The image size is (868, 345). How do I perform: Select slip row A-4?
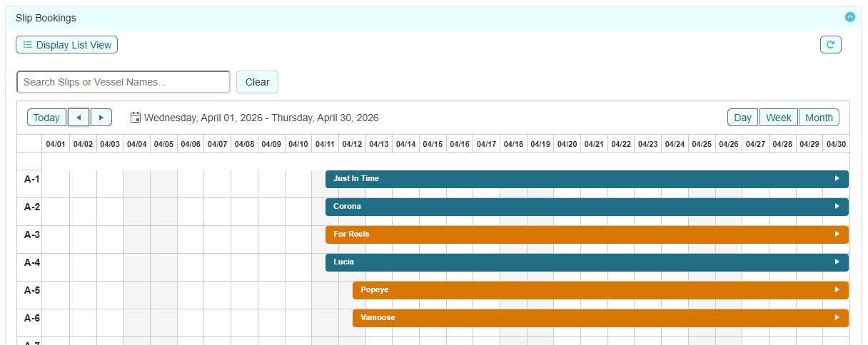point(31,262)
